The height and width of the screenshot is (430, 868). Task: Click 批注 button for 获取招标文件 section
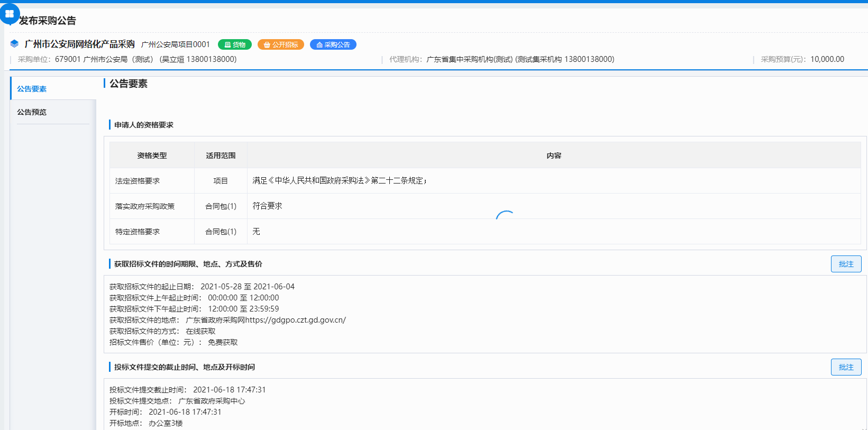coord(846,264)
